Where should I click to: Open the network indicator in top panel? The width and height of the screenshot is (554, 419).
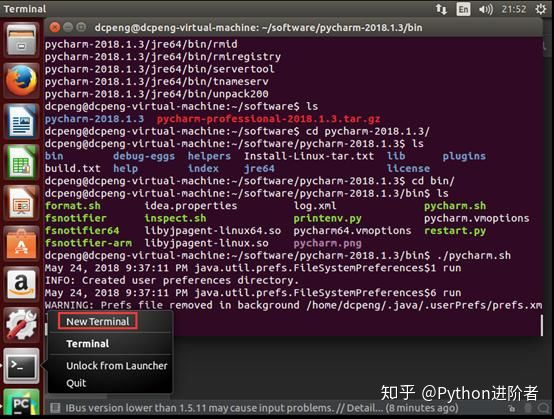pos(441,9)
